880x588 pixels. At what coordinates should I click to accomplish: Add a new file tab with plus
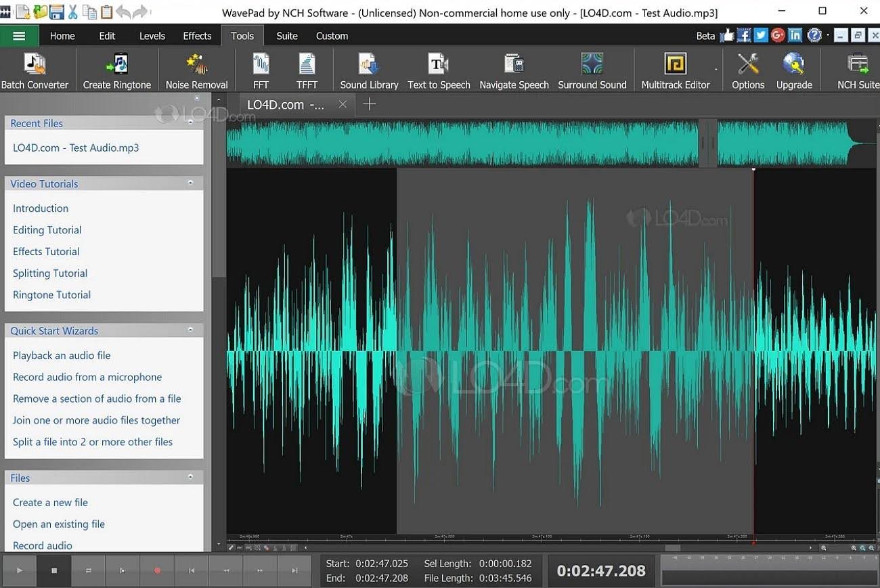(369, 104)
